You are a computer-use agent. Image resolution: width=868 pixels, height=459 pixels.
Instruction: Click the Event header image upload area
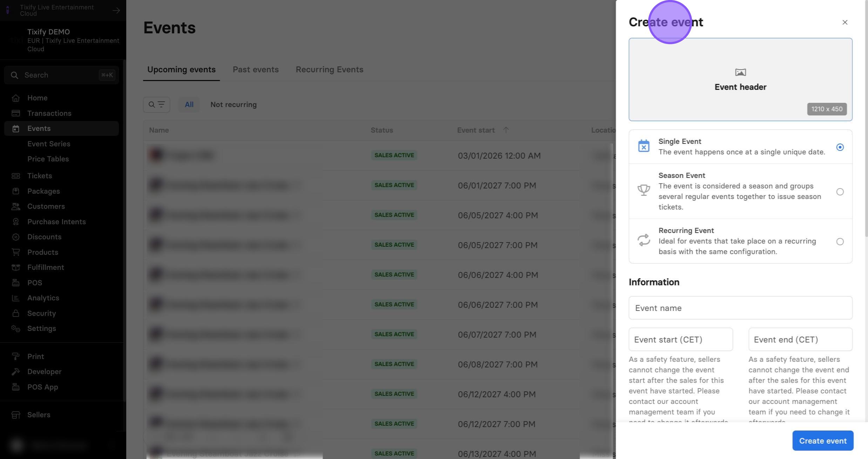[740, 80]
